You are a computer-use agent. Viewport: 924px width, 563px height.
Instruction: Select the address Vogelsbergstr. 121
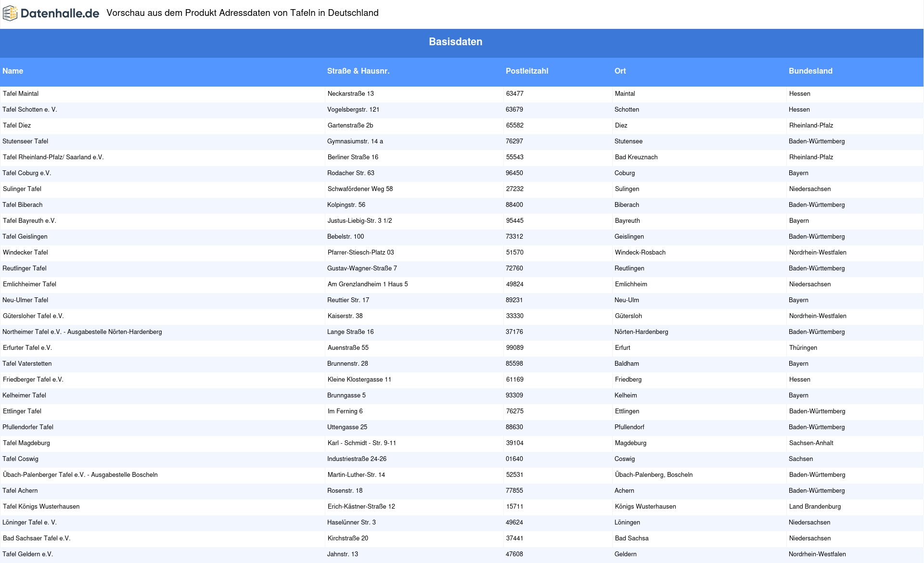pyautogui.click(x=353, y=110)
